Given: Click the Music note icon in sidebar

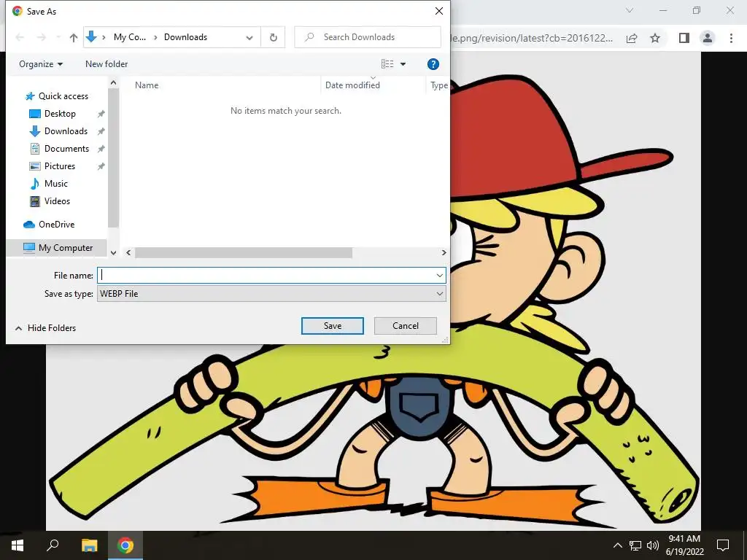Looking at the screenshot, I should coord(35,183).
